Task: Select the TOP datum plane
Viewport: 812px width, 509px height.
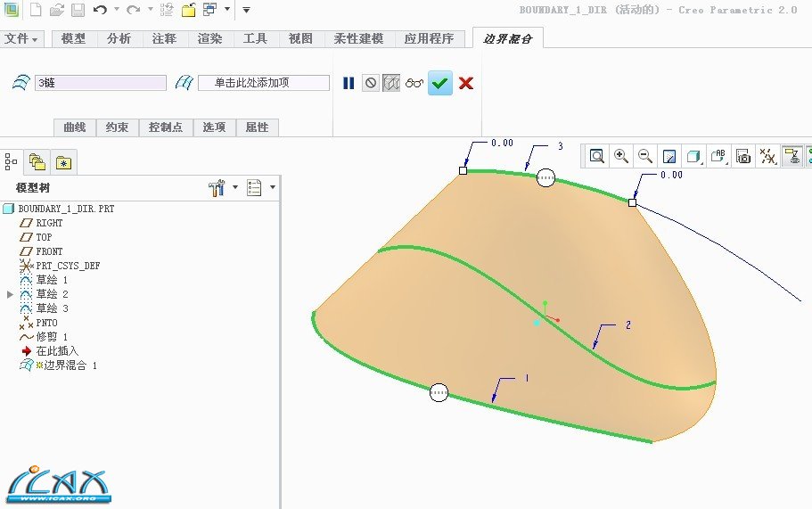Action: pos(44,237)
